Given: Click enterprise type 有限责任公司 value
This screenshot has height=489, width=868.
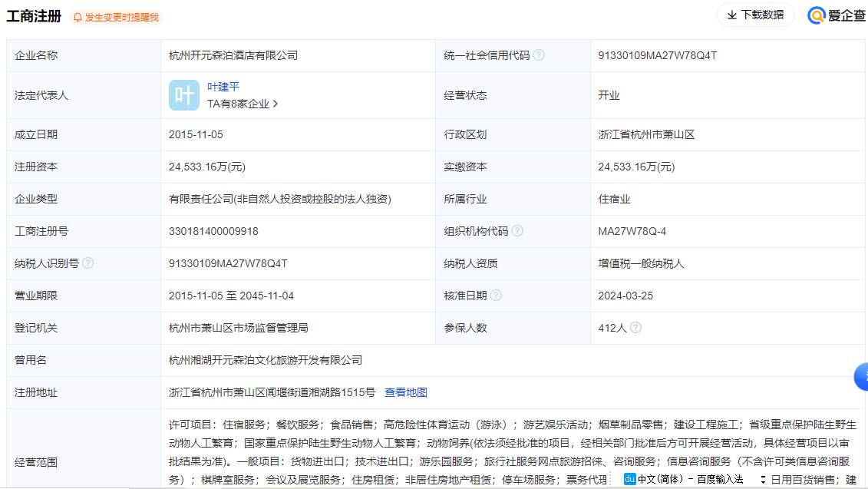Looking at the screenshot, I should pos(280,199).
